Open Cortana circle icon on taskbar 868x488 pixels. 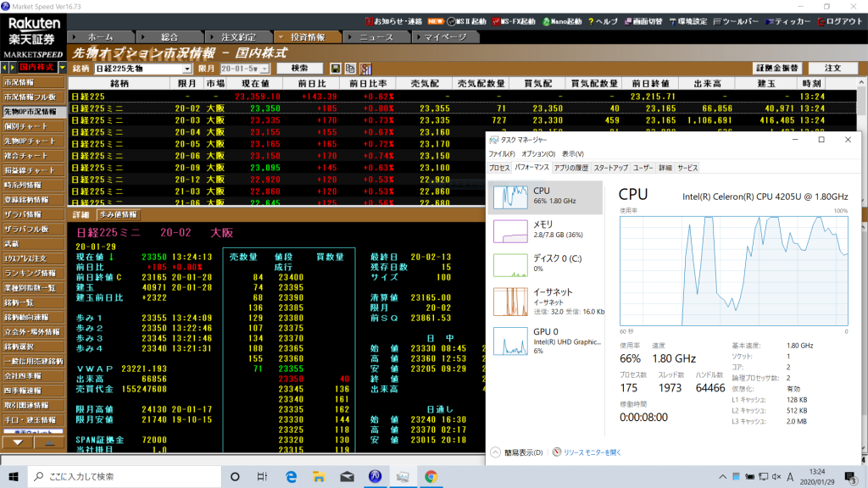(235, 476)
